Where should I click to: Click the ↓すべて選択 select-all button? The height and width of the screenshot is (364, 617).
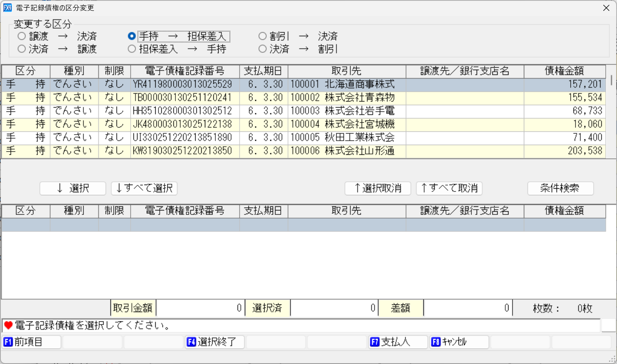(x=144, y=188)
